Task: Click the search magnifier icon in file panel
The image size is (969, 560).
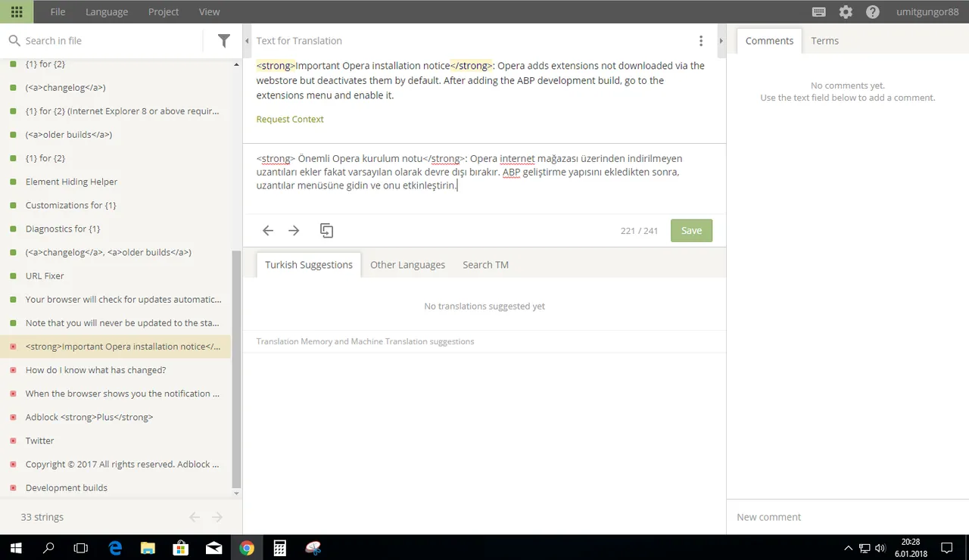Action: click(14, 41)
